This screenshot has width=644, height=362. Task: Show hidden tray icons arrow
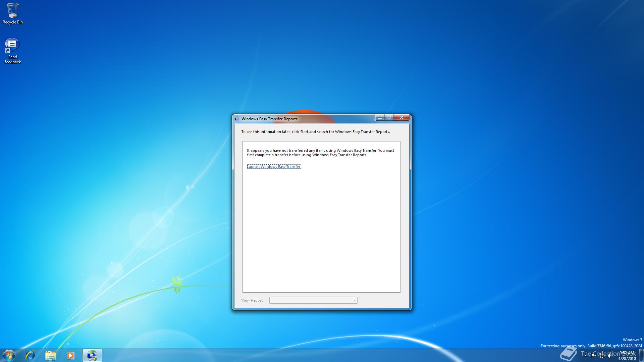(x=586, y=356)
